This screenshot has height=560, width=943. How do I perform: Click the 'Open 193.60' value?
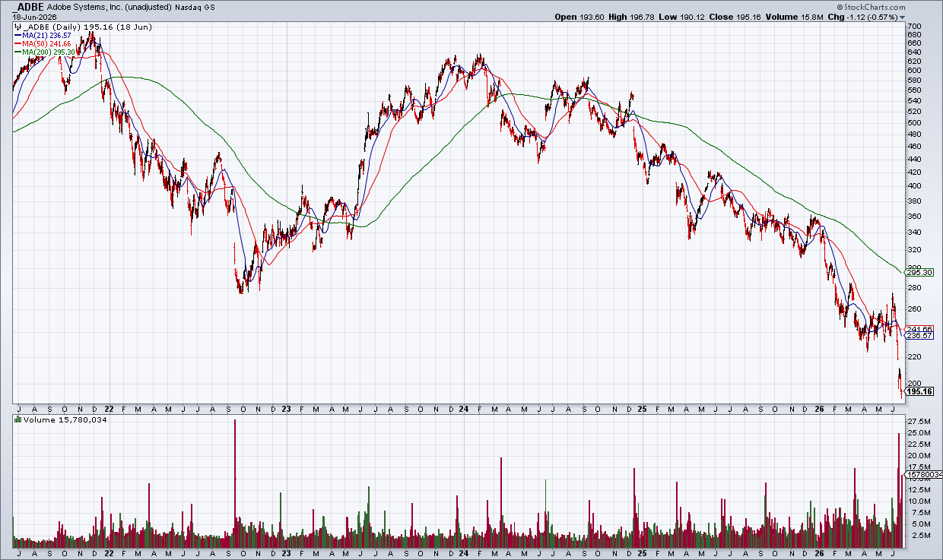point(579,17)
